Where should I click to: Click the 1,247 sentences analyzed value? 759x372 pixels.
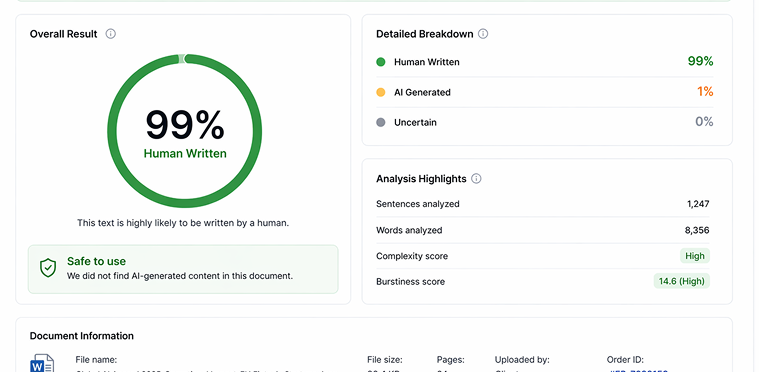(698, 204)
